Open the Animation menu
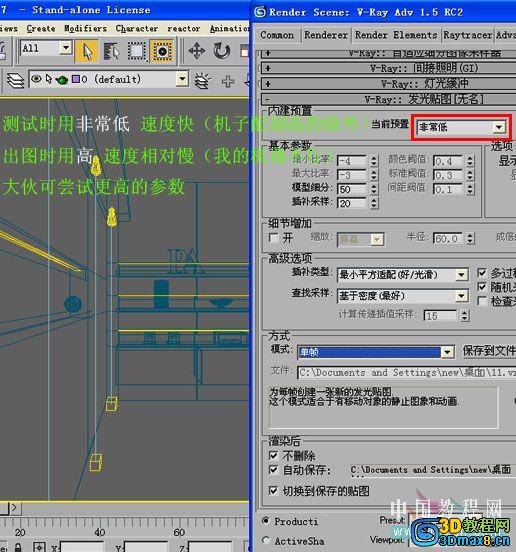This screenshot has height=552, width=516. 229,29
